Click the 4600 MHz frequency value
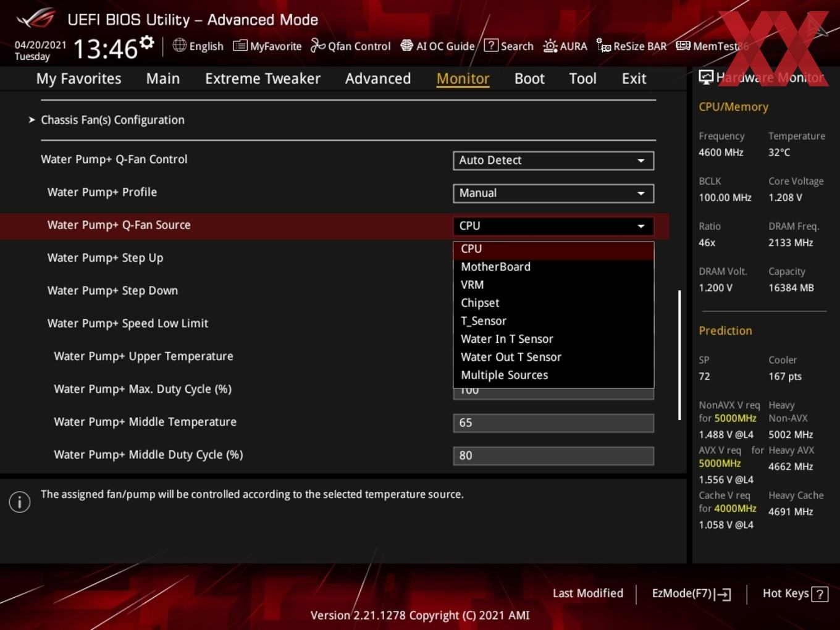The width and height of the screenshot is (840, 630). (721, 152)
